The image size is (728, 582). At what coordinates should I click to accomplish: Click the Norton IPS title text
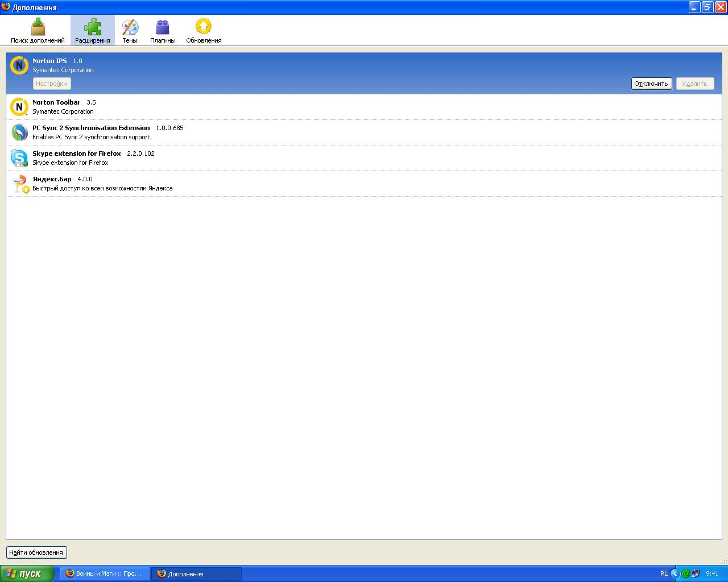pos(49,61)
